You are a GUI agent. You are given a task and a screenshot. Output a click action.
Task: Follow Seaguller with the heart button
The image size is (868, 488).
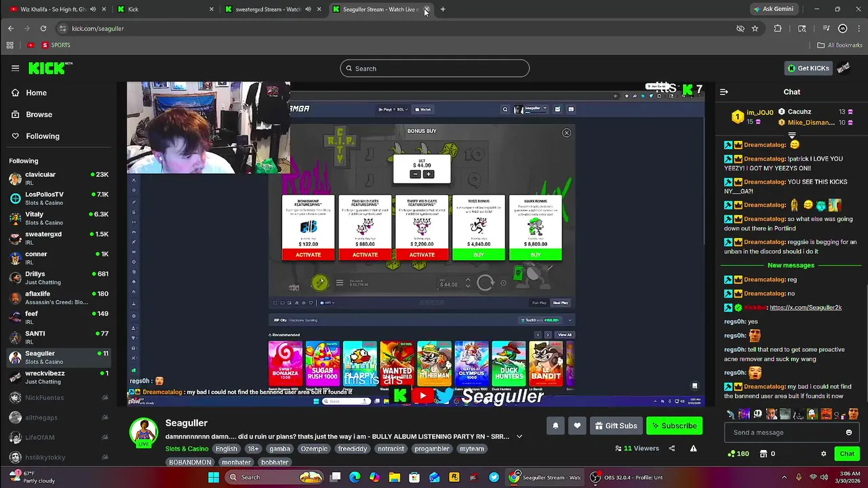(577, 426)
